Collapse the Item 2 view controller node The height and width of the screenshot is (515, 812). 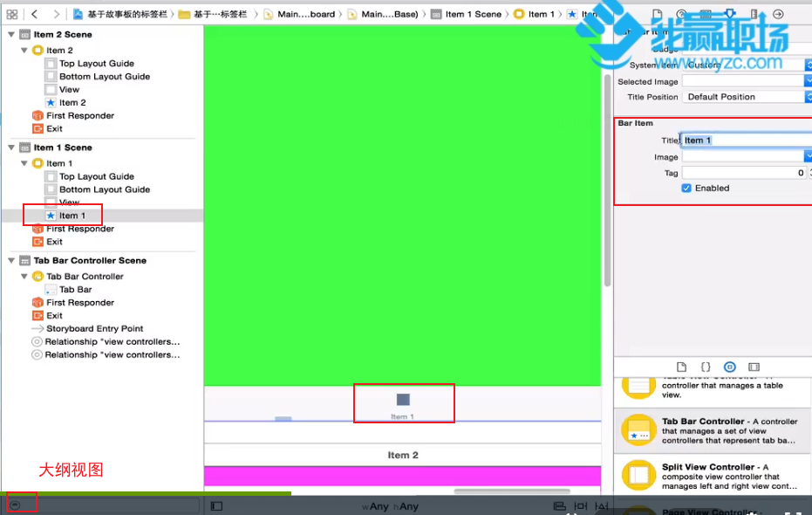click(x=24, y=51)
